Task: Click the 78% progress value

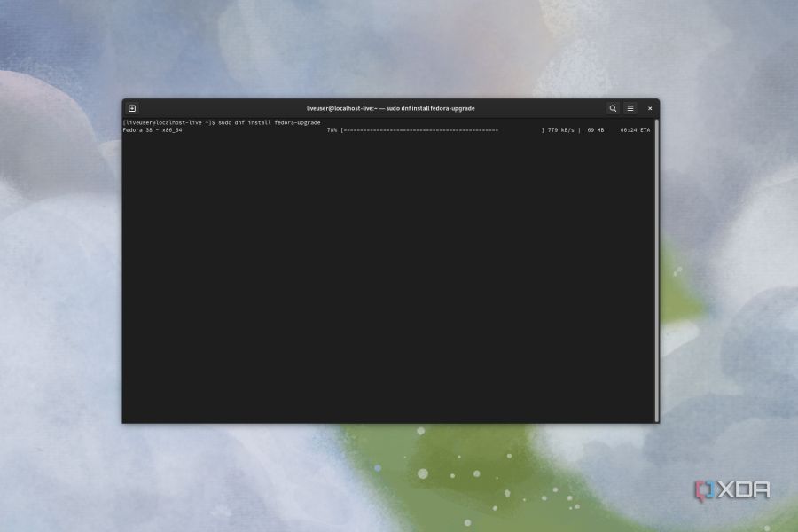Action: click(x=332, y=130)
